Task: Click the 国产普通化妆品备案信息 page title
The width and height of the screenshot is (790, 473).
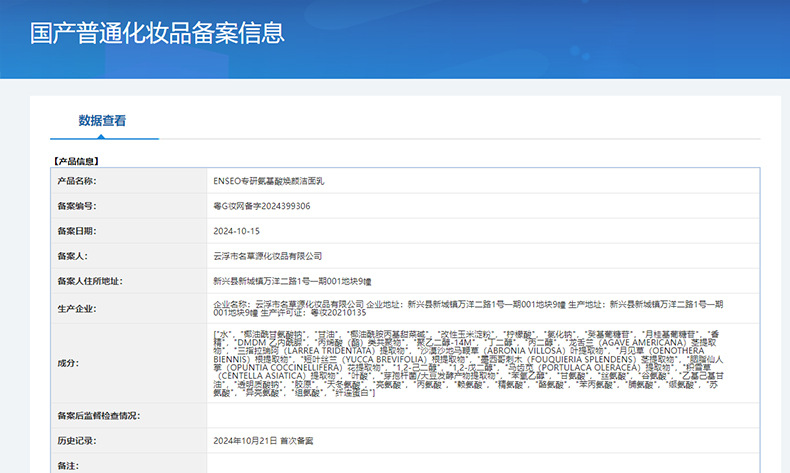Action: click(x=157, y=33)
